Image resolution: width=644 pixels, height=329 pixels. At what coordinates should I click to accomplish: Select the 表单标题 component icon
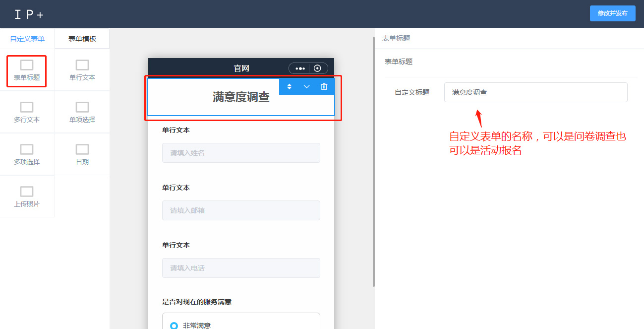[27, 66]
